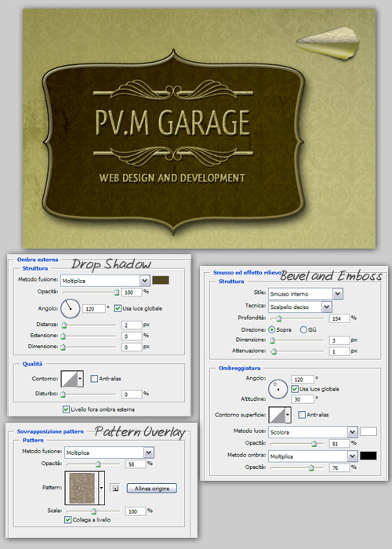Click the Drop Shadow angle field 120
392x549 pixels.
(x=94, y=309)
